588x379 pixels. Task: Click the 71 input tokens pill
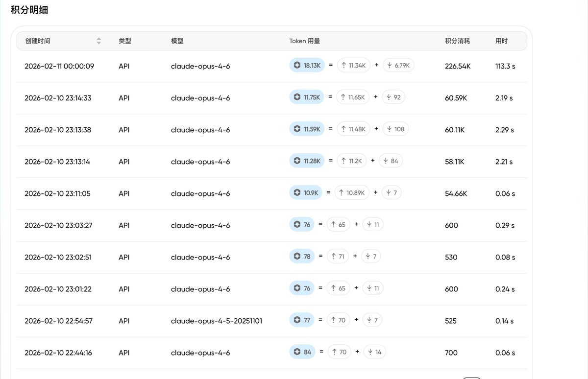pos(338,257)
